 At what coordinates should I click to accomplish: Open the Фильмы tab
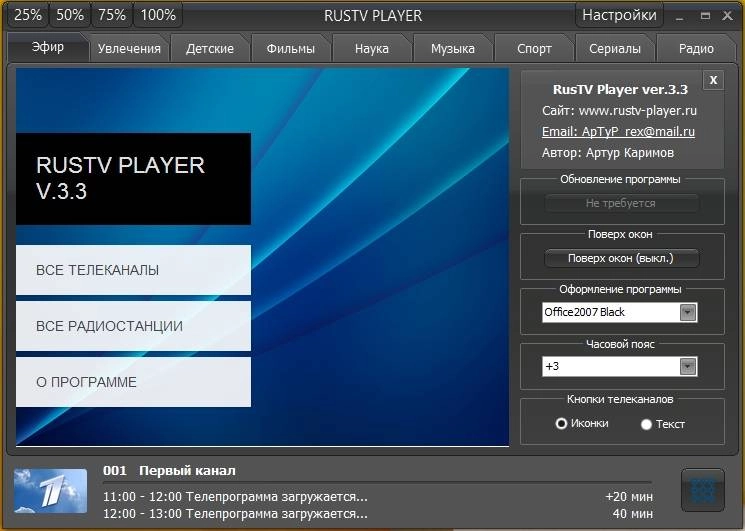point(290,48)
